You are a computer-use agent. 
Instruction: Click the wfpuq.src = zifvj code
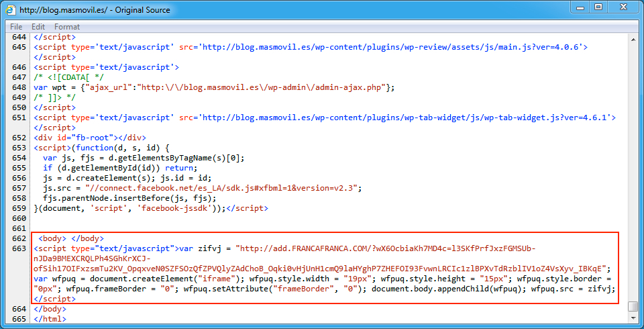[x=573, y=289]
